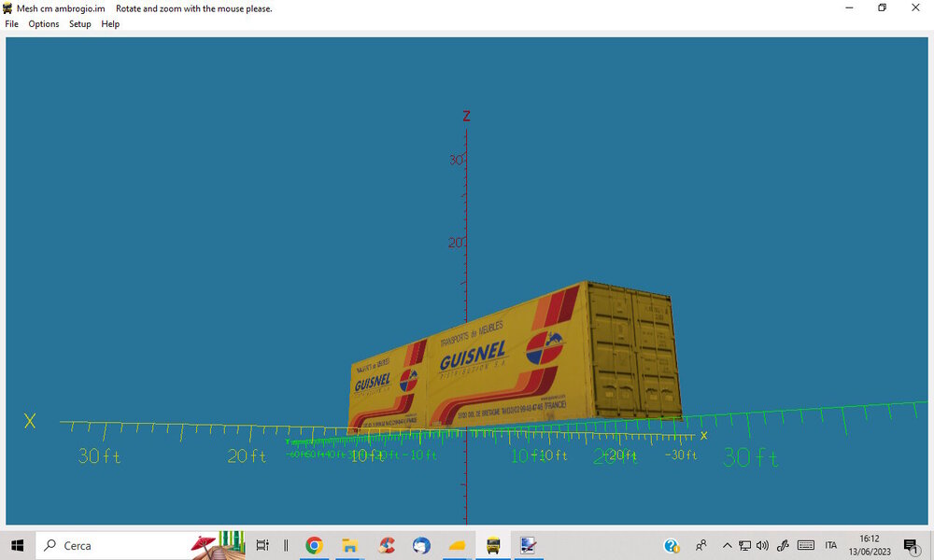This screenshot has width=934, height=560.
Task: Show hidden system tray icons
Action: 727,545
